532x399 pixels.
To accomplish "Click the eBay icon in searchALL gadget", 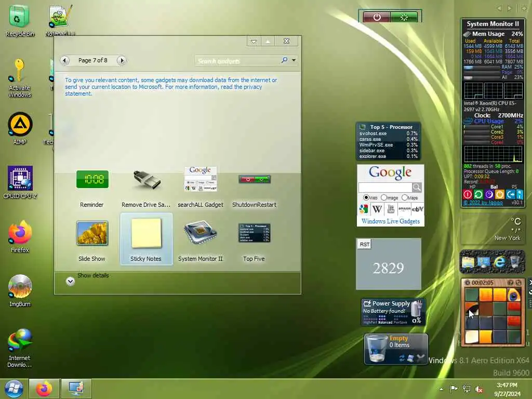I will 417,209.
